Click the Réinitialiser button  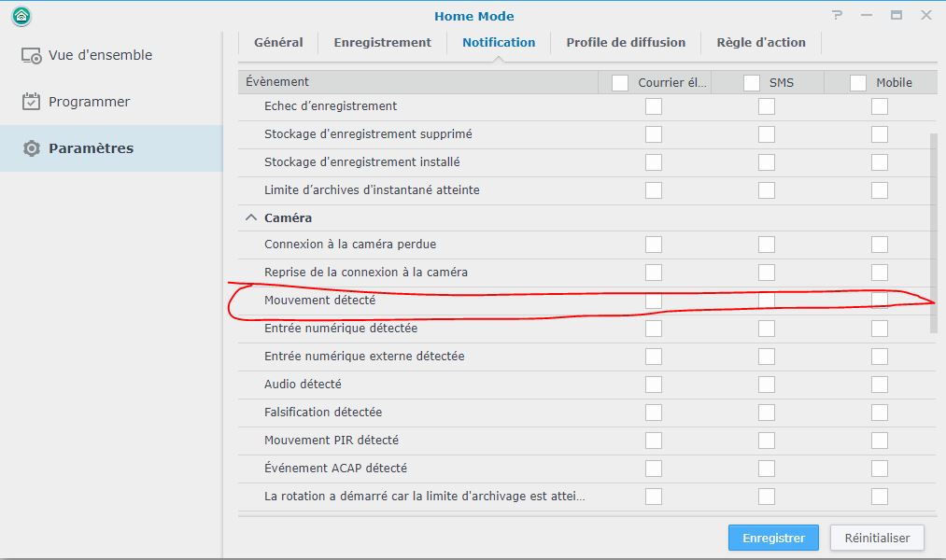(x=877, y=538)
